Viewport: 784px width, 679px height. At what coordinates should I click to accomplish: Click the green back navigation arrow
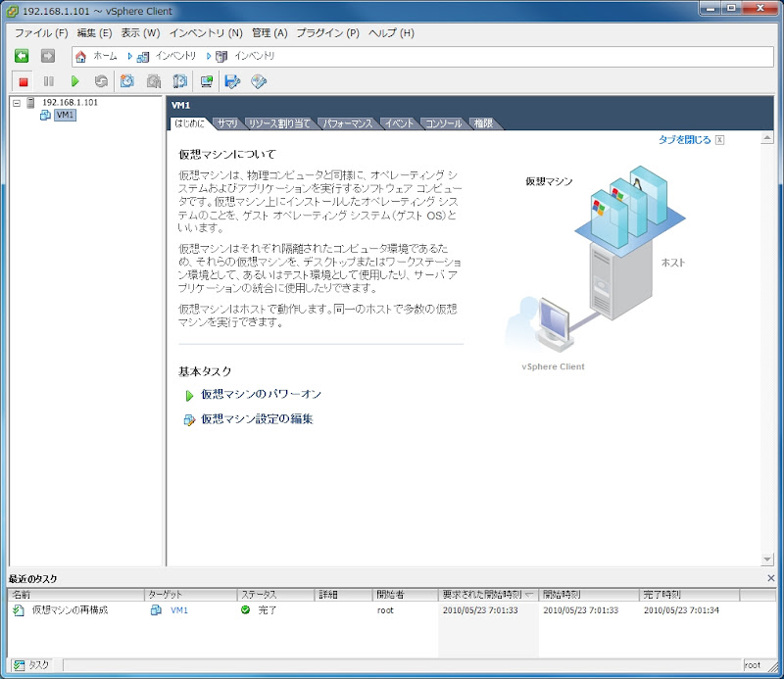[x=22, y=56]
